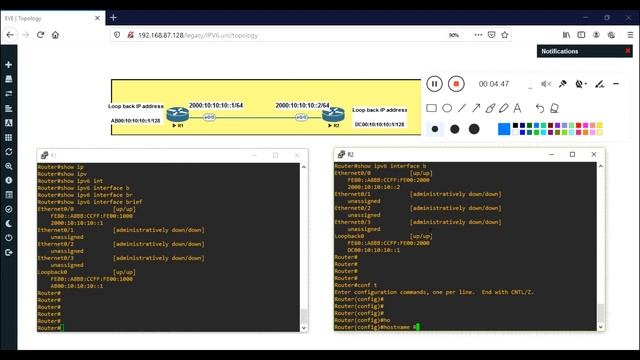Open Startup-configs icon in EVE sidebar
The image size is (640, 360).
9,109
